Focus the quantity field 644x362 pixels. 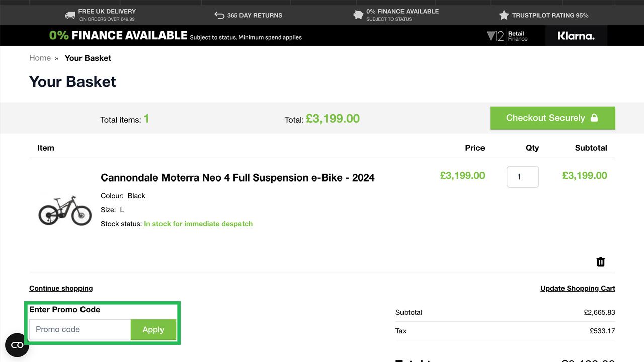click(522, 177)
